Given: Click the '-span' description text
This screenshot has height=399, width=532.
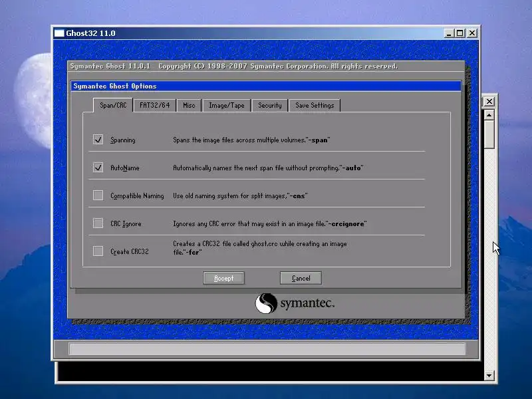Looking at the screenshot, I should (x=251, y=140).
